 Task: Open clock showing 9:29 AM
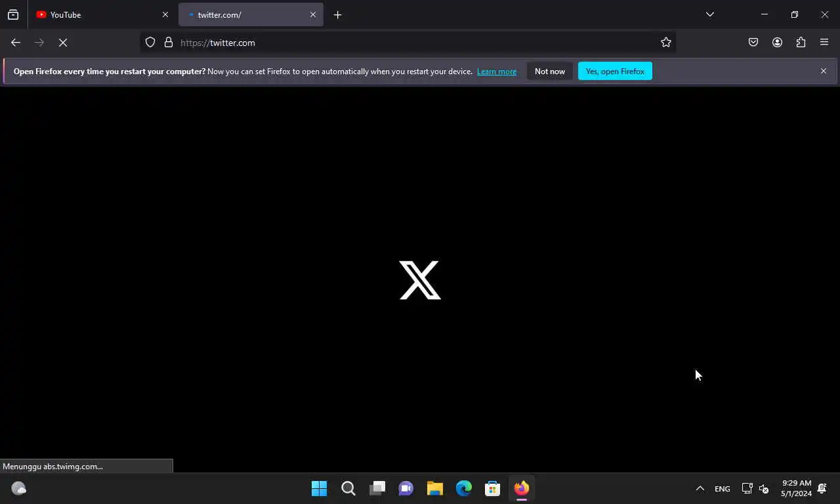click(x=796, y=488)
